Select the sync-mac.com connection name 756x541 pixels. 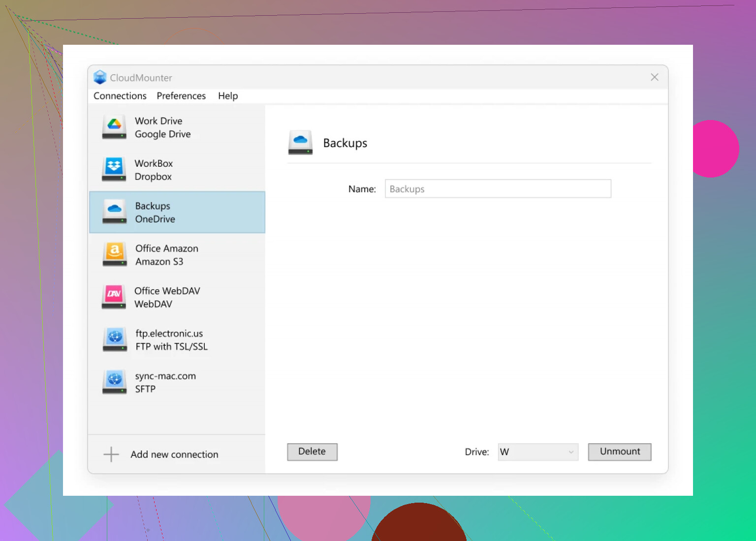pyautogui.click(x=165, y=376)
